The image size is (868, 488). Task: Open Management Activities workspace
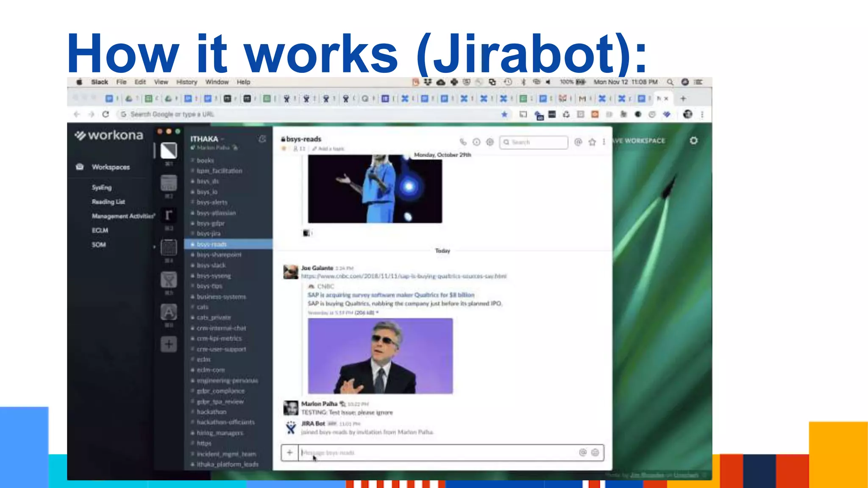[123, 216]
